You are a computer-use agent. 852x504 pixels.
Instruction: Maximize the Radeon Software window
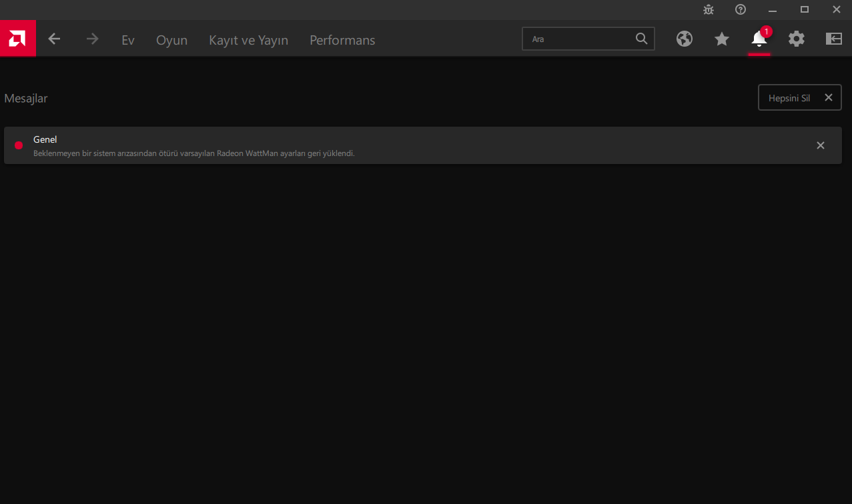coord(805,9)
